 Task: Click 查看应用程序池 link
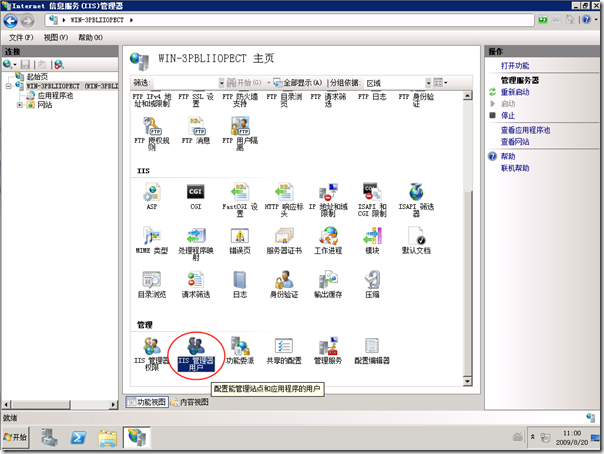[x=525, y=130]
